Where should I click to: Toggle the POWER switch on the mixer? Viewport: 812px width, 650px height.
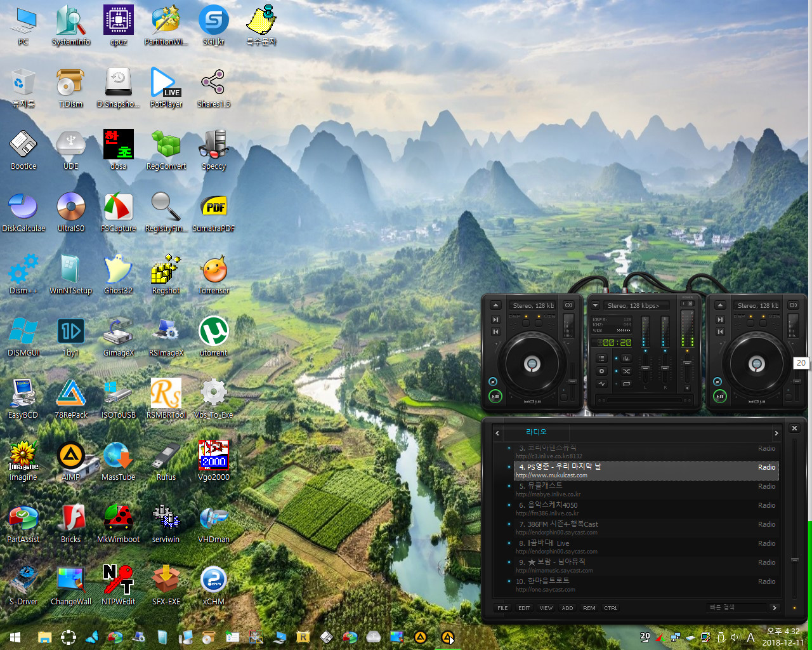pyautogui.click(x=688, y=303)
